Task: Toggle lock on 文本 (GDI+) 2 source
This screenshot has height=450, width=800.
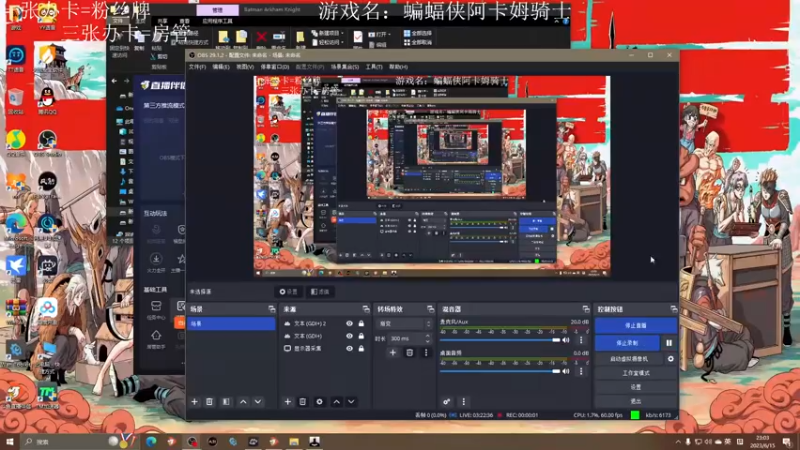Action: (x=361, y=323)
